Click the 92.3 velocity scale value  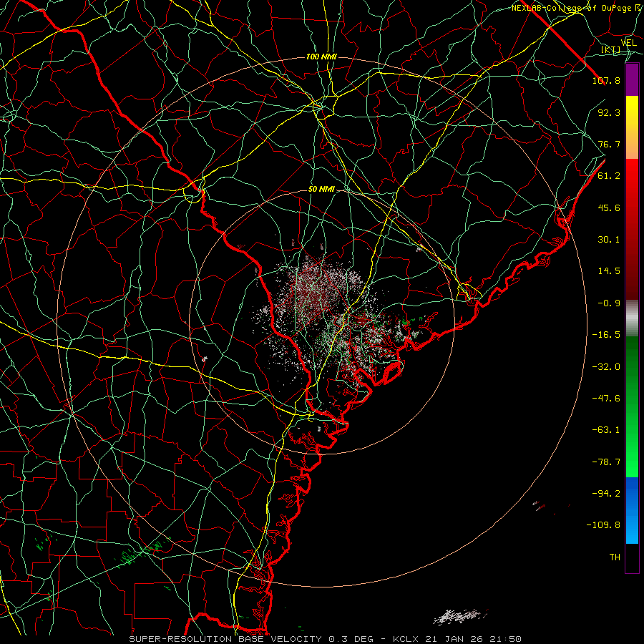pyautogui.click(x=609, y=112)
